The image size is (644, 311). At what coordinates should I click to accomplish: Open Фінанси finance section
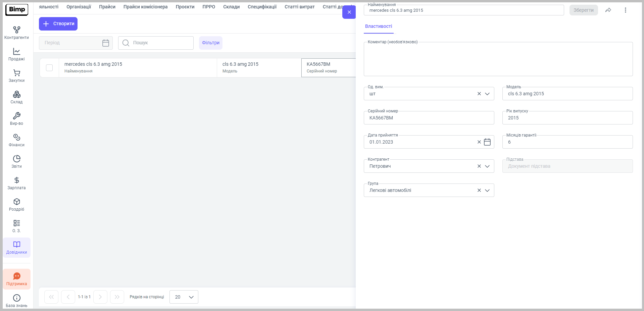pyautogui.click(x=16, y=140)
